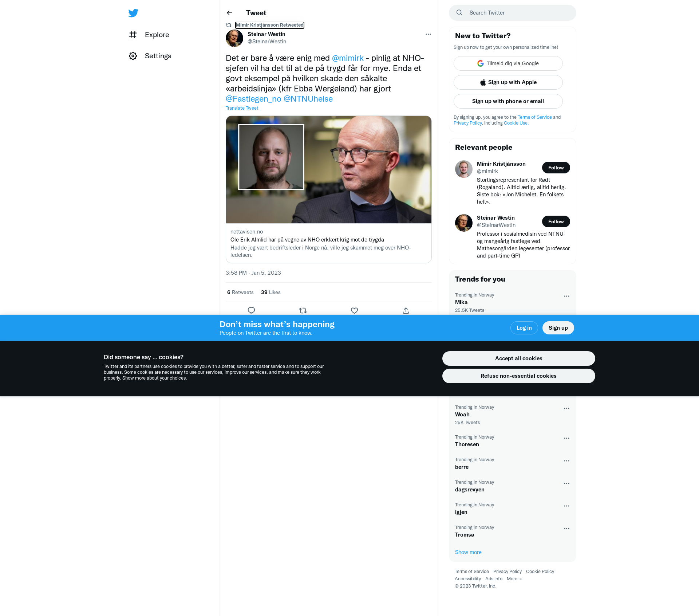Click the Twitter bird logo
Screen dimensions: 699x616
[133, 13]
